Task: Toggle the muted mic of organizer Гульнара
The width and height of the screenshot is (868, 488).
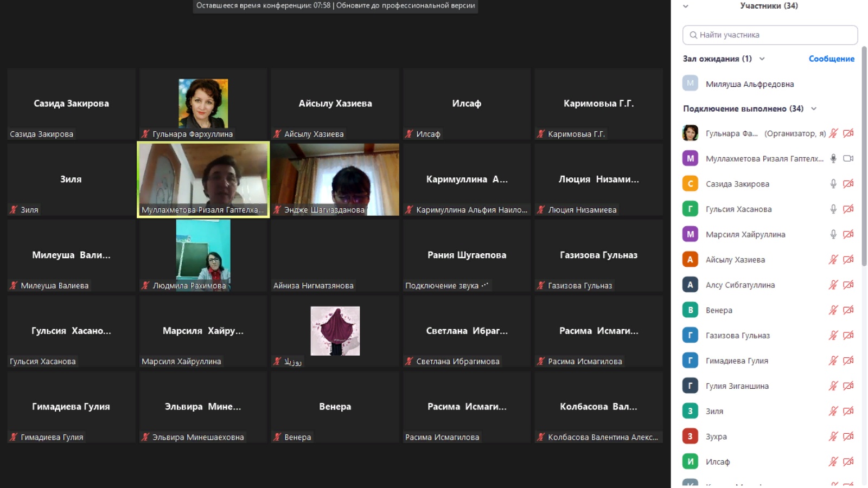Action: [x=833, y=133]
